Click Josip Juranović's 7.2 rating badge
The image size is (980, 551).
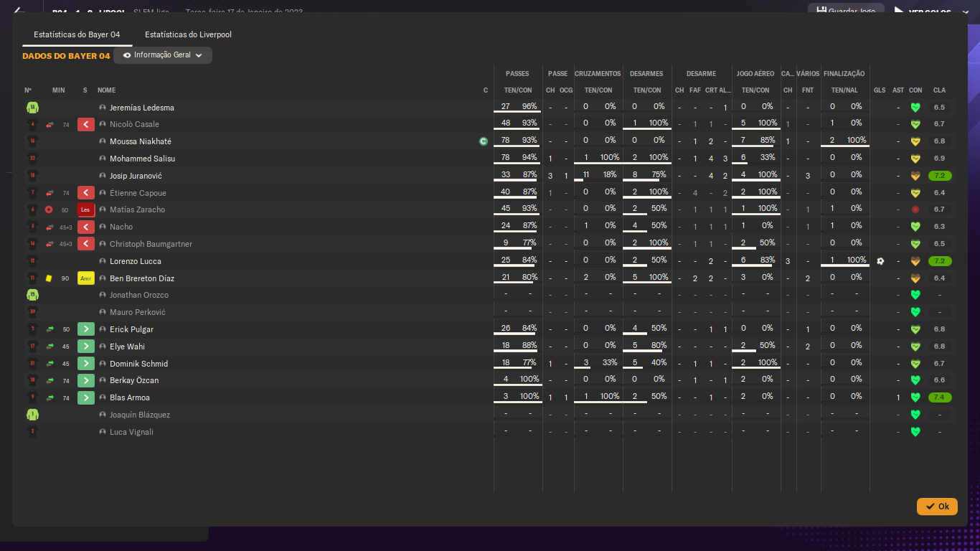(x=940, y=176)
